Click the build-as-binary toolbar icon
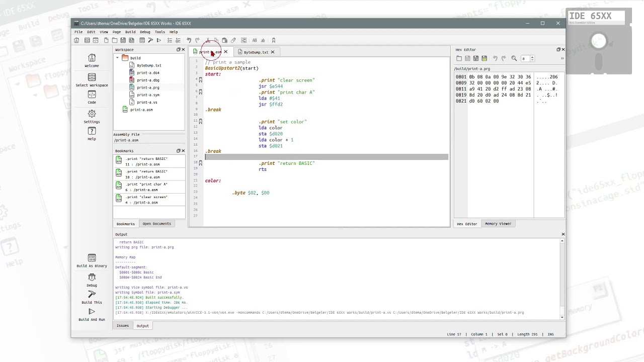 tap(142, 40)
